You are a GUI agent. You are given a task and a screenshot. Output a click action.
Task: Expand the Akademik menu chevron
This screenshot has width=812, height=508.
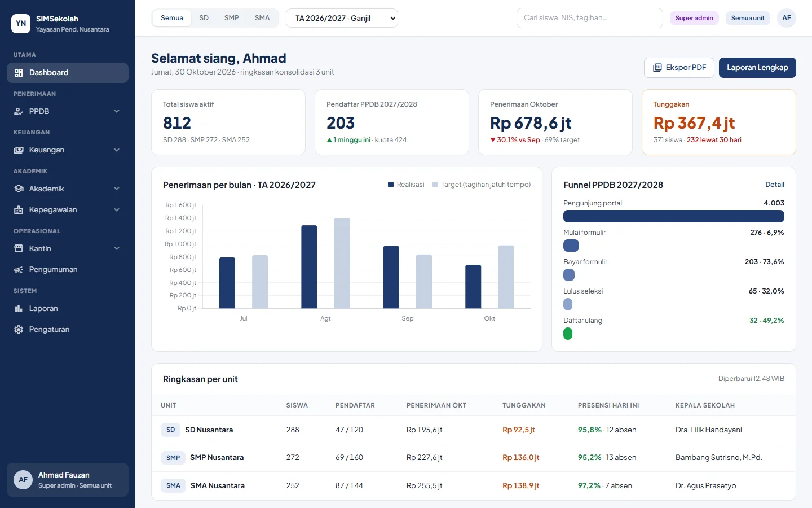coord(117,189)
